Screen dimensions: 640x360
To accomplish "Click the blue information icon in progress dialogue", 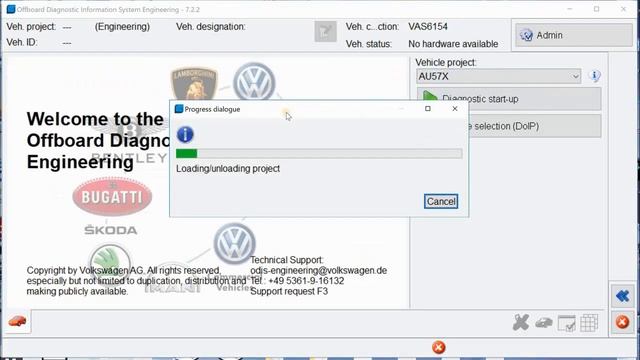I will pos(185,134).
